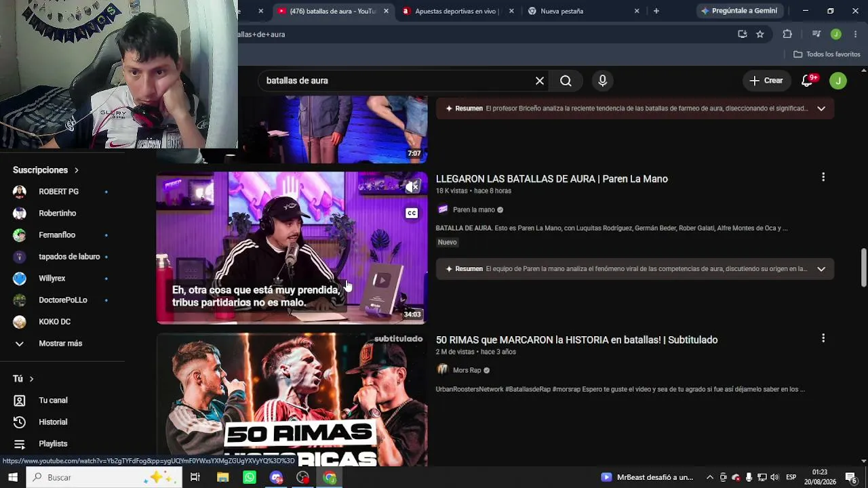Click the taskbar Buscar search box
This screenshot has width=868, height=488.
point(104,477)
